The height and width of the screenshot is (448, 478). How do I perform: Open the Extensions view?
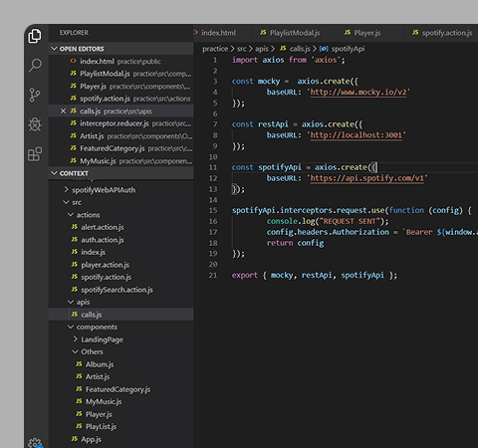pyautogui.click(x=35, y=154)
